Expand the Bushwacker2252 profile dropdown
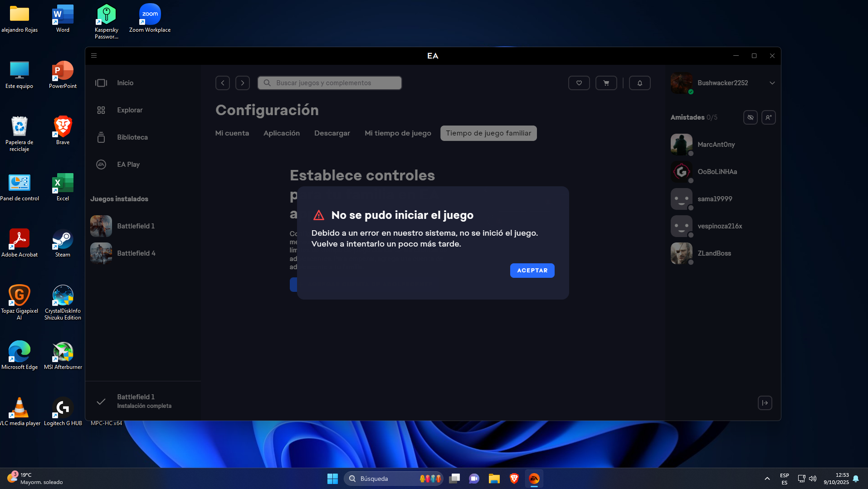The image size is (868, 489). (772, 83)
